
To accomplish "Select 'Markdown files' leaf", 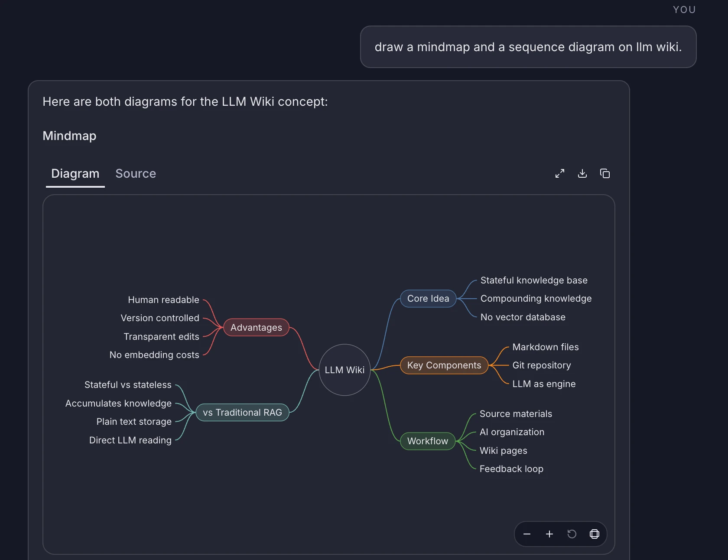I will pyautogui.click(x=546, y=347).
